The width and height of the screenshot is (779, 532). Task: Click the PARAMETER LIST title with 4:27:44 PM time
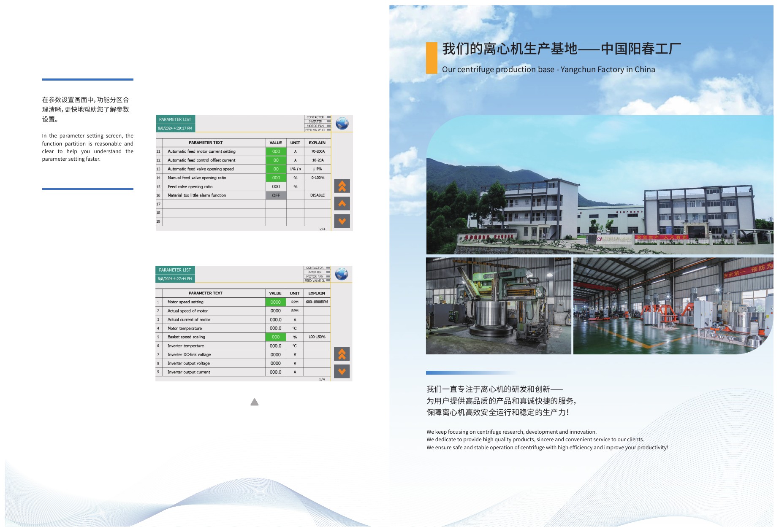(x=175, y=270)
